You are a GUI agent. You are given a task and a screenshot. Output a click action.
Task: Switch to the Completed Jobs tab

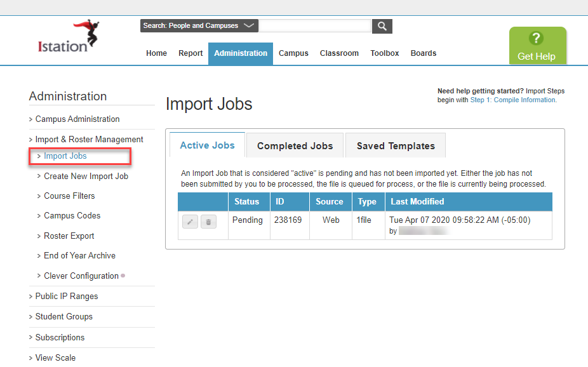point(294,145)
